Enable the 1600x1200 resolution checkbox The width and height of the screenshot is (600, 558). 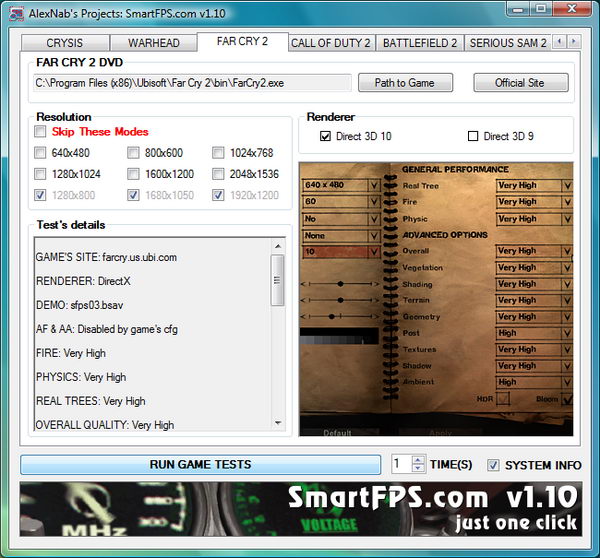[x=133, y=174]
